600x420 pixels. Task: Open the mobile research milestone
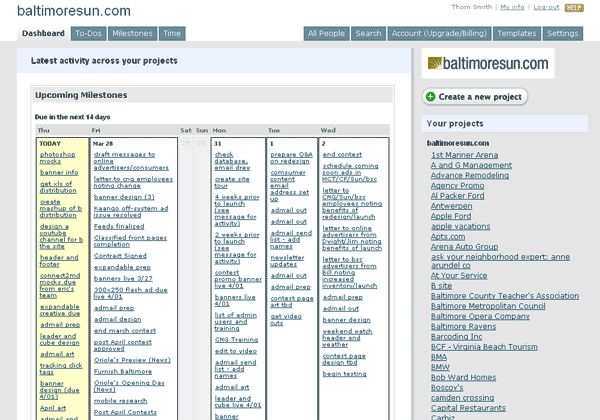pos(121,401)
